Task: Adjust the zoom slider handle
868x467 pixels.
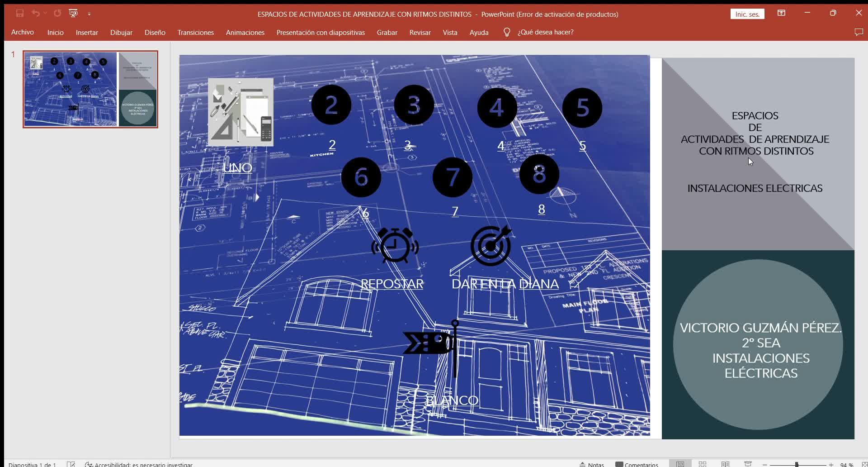Action: point(797,465)
